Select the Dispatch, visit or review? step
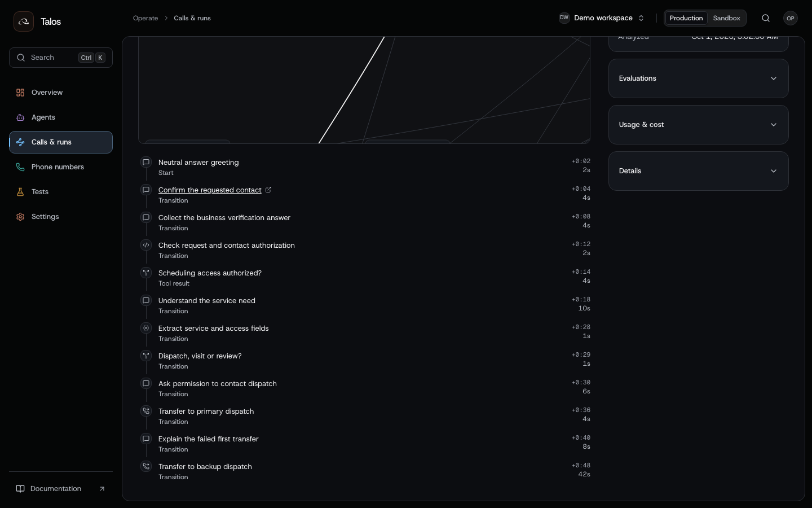 (x=365, y=361)
